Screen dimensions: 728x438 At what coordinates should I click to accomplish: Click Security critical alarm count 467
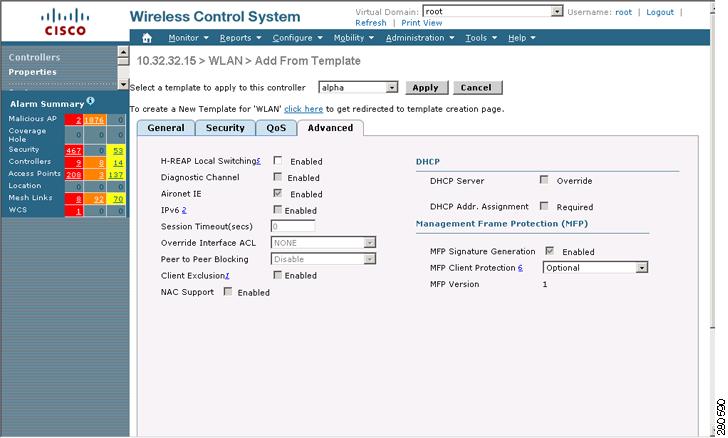point(74,150)
